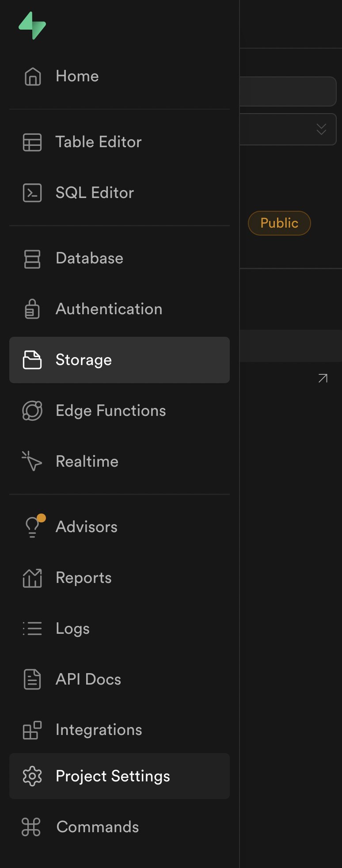The height and width of the screenshot is (868, 342).
Task: Click the Public badge
Action: (279, 223)
